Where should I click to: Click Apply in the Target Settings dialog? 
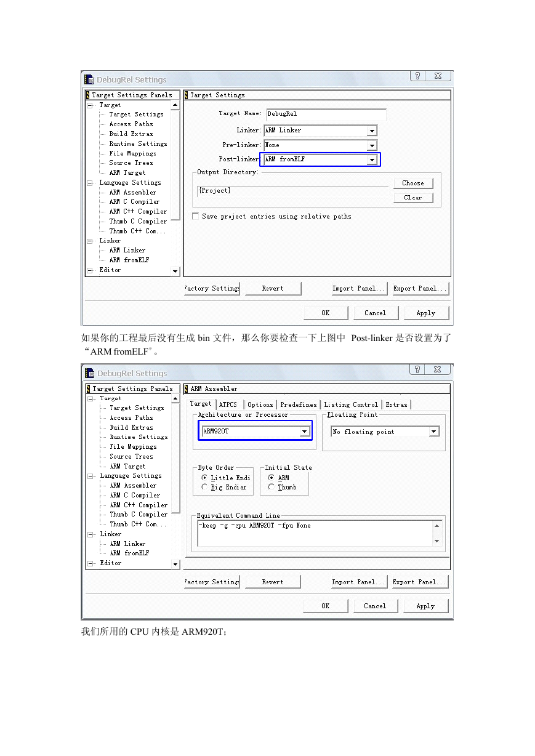click(426, 313)
